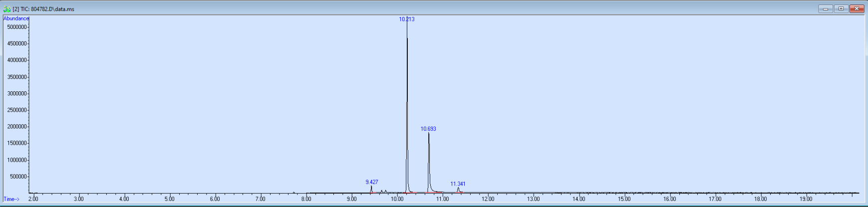The image size is (868, 207).
Task: Select the peak labeled 10.213
Action: [407, 19]
